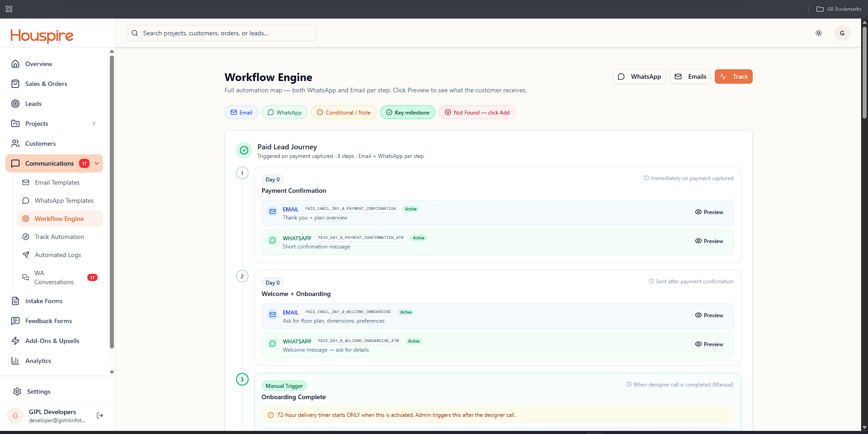Open WhatsApp Templates
Screen dimensions: 868x434
click(60, 200)
